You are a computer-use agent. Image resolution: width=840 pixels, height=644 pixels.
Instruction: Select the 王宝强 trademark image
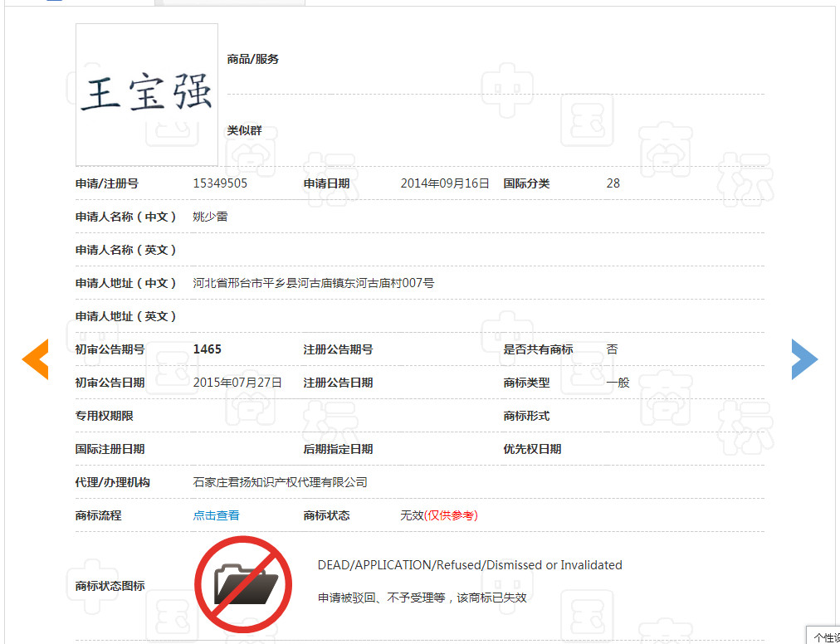(146, 94)
